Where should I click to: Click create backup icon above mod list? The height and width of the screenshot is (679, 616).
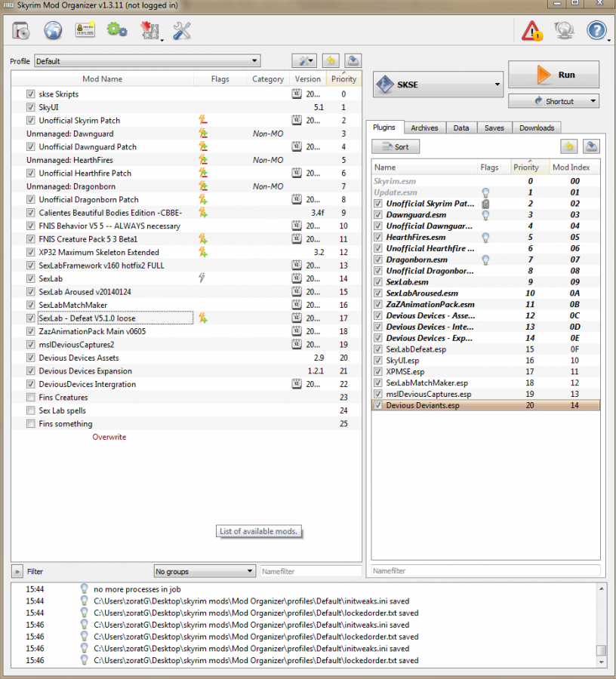(353, 60)
